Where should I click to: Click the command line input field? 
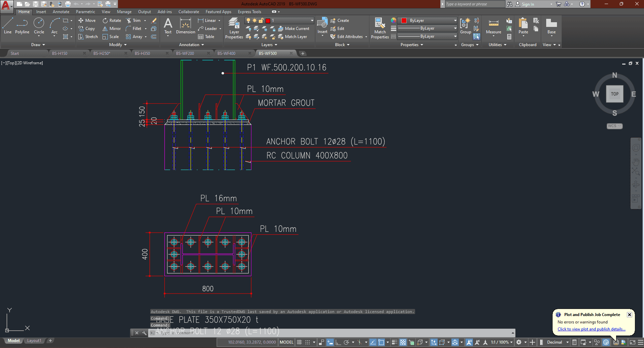tap(333, 333)
